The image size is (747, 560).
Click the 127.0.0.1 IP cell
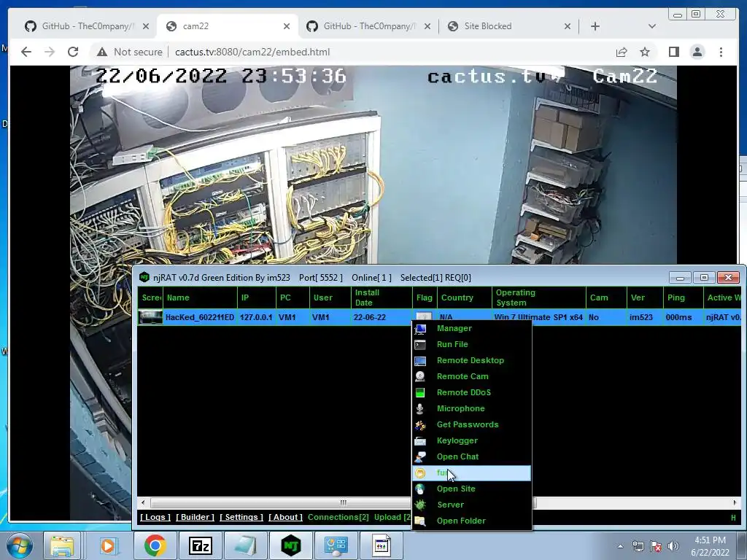pos(256,317)
